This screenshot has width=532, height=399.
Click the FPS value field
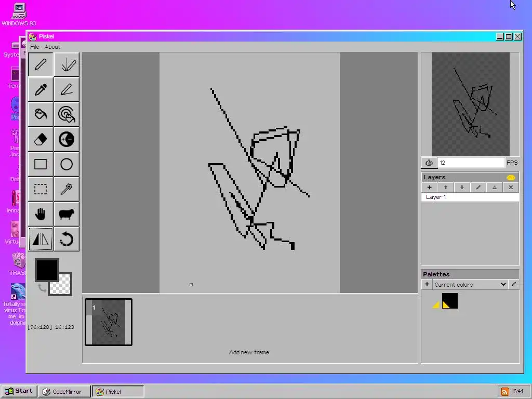[471, 163]
